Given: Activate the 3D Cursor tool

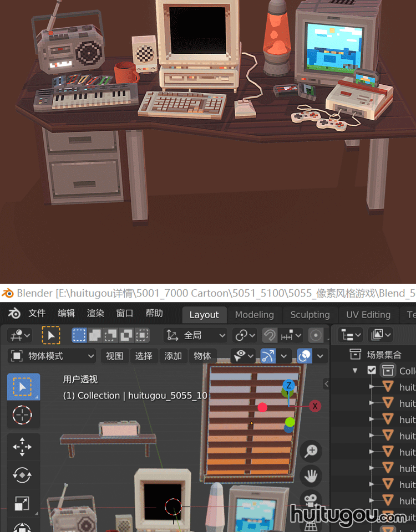Looking at the screenshot, I should (22, 415).
